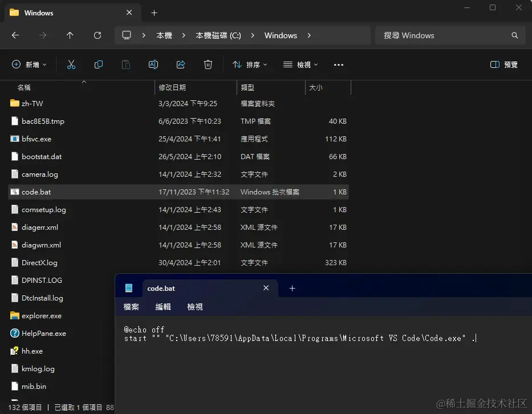The height and width of the screenshot is (414, 532).
Task: Expand chevron after the PC icon
Action: [144, 35]
